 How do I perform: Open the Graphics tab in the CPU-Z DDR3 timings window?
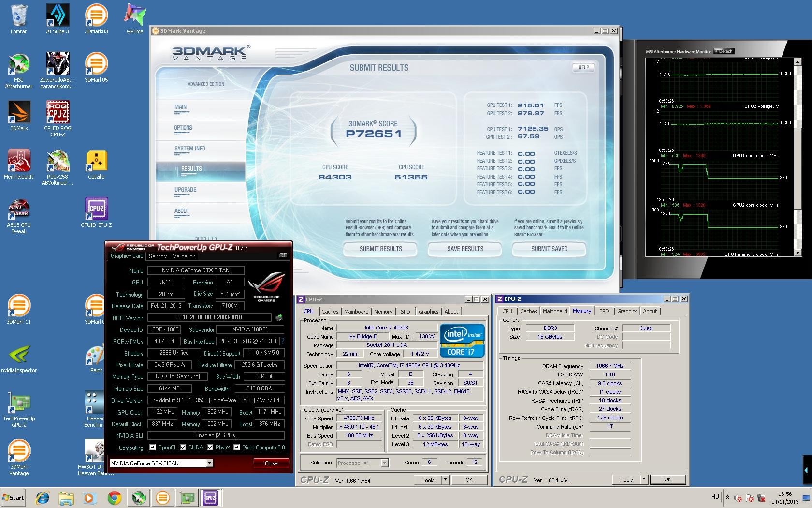[x=627, y=311]
